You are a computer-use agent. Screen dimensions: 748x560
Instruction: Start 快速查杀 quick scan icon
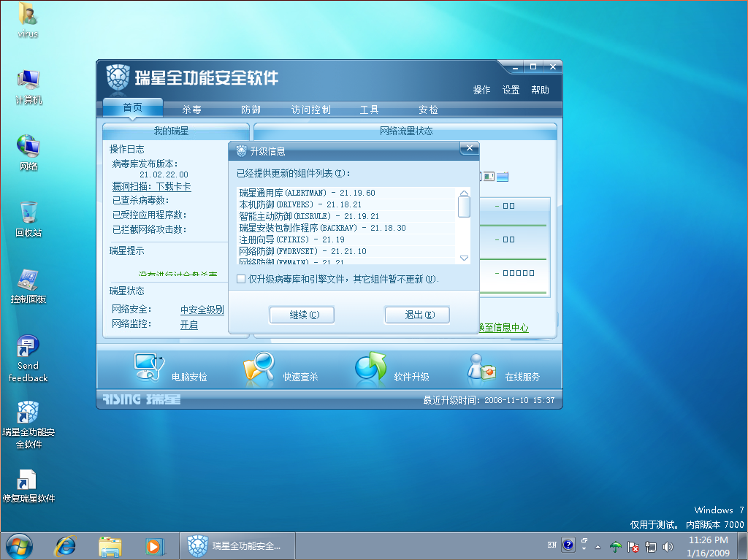click(x=259, y=368)
